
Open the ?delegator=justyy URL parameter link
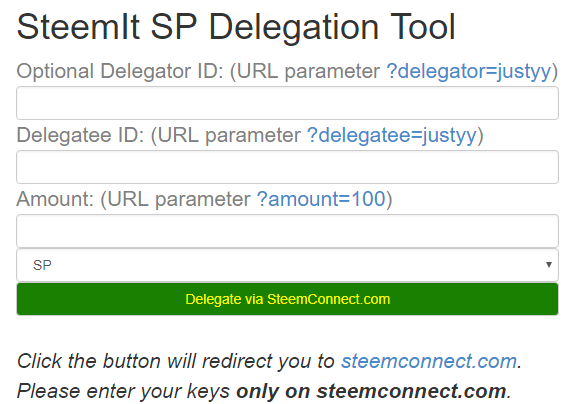click(x=469, y=71)
